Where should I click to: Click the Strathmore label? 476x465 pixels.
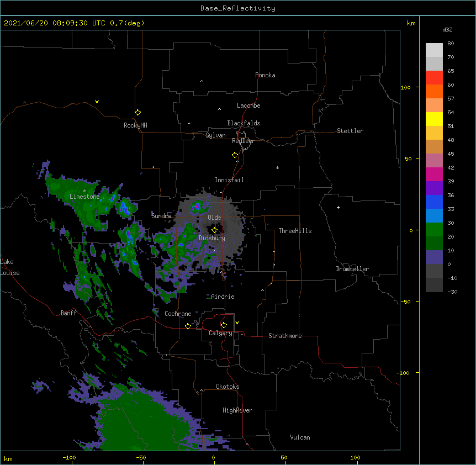tap(285, 336)
